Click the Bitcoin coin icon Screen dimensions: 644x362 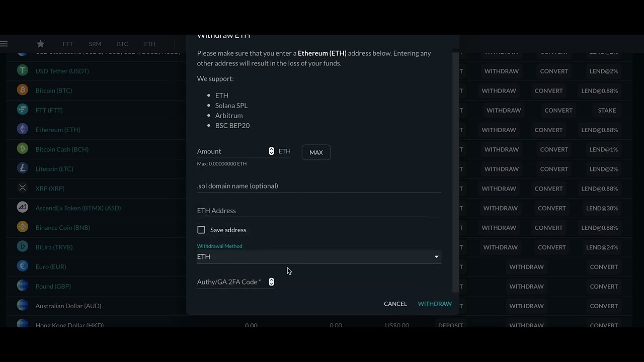pyautogui.click(x=22, y=90)
